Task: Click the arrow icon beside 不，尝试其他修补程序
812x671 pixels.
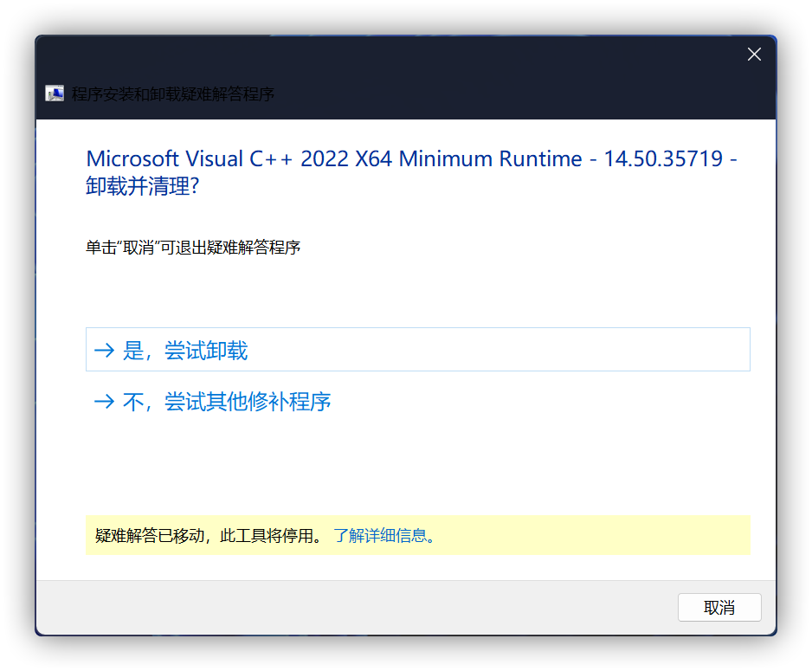Action: (x=104, y=401)
